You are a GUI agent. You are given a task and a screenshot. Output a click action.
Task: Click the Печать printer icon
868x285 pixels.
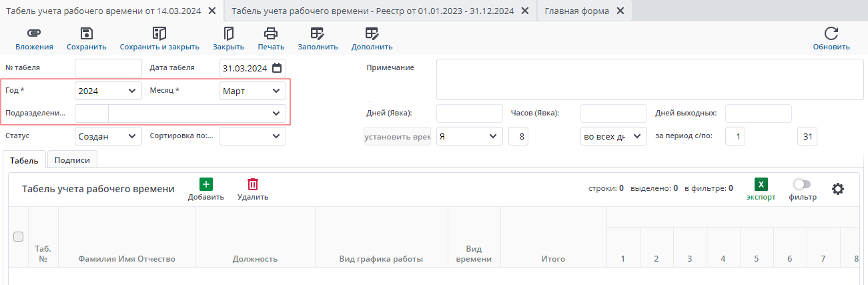coord(271,33)
